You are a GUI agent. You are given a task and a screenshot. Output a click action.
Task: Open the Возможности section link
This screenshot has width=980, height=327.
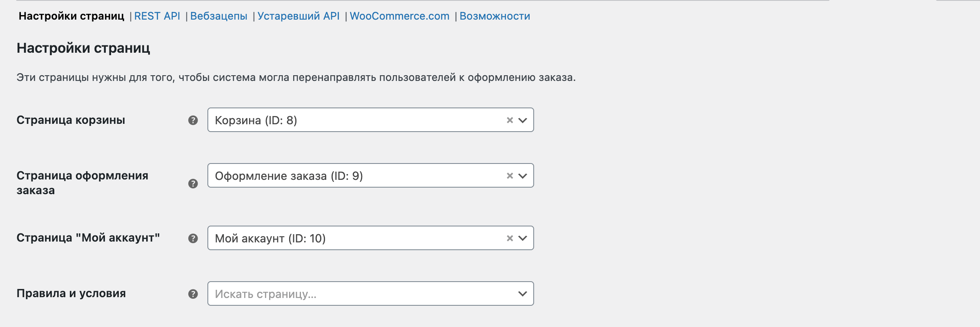(x=494, y=16)
